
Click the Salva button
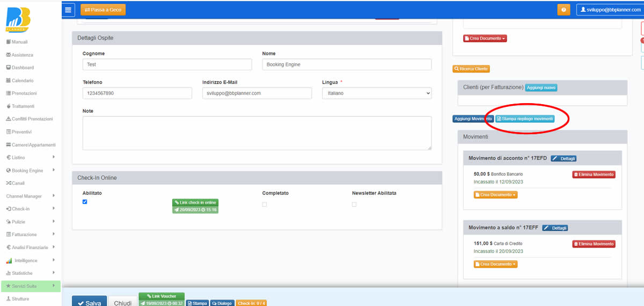click(x=89, y=303)
